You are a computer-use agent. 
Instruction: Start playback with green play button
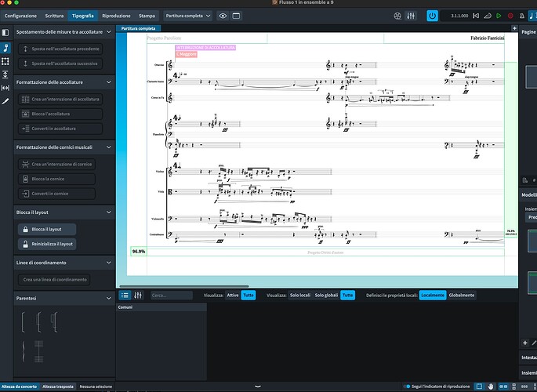tap(499, 16)
